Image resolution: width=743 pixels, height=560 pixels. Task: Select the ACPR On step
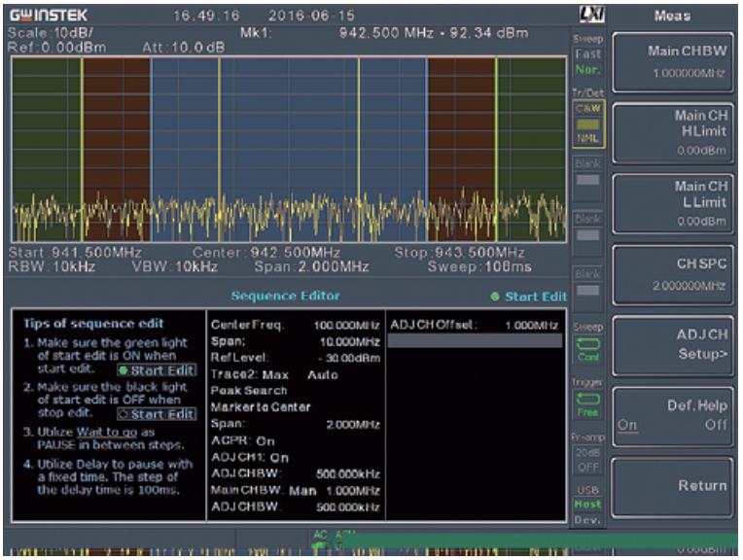tap(242, 440)
